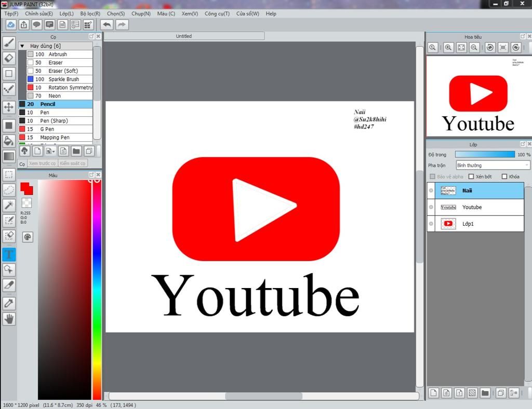Select the rectangular Selection tool
Screen dimensions: 532x409
pos(9,174)
